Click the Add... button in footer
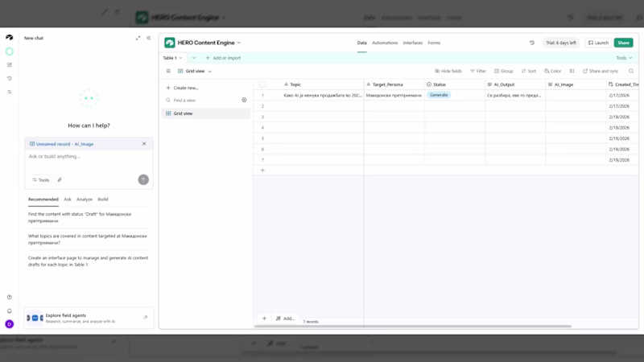This screenshot has height=362, width=644. tap(286, 318)
